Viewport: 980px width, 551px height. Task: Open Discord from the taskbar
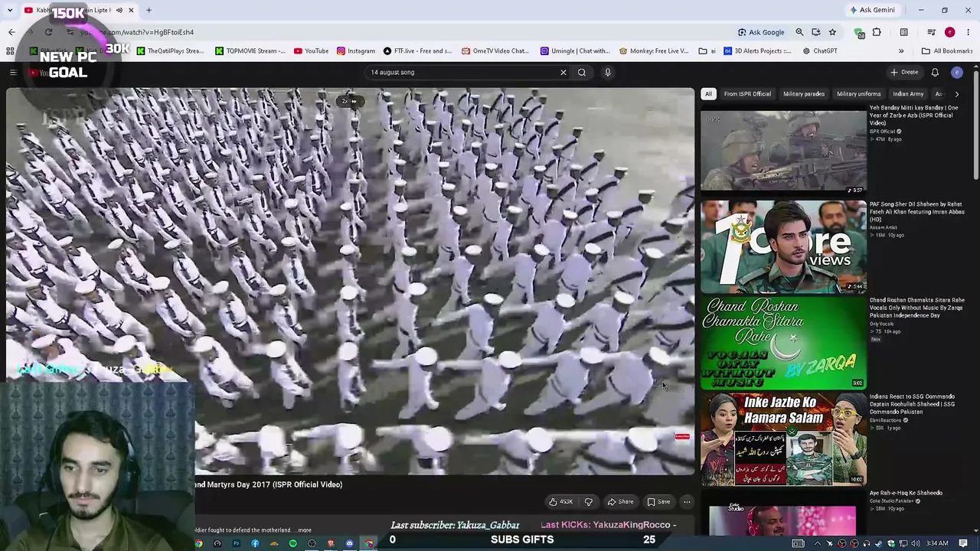tap(349, 543)
